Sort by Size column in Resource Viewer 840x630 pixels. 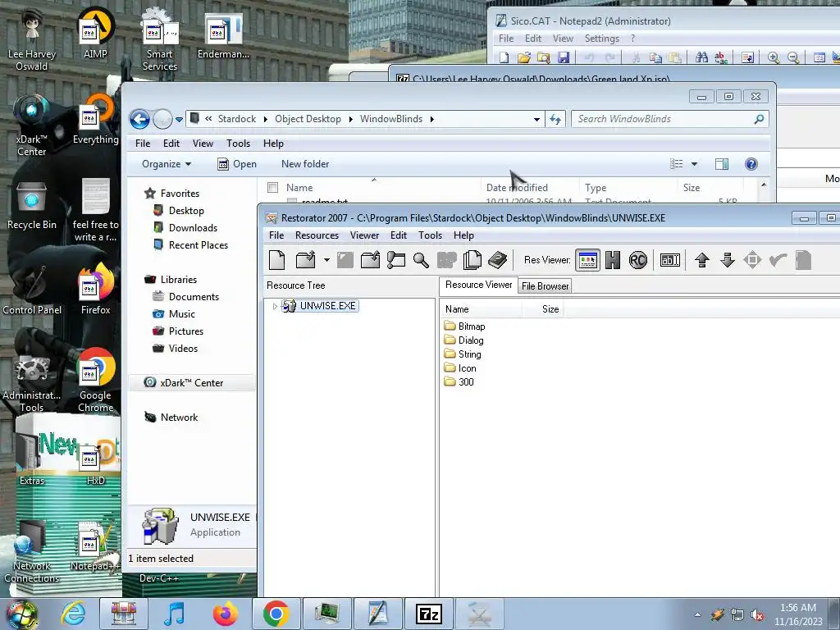pyautogui.click(x=542, y=309)
